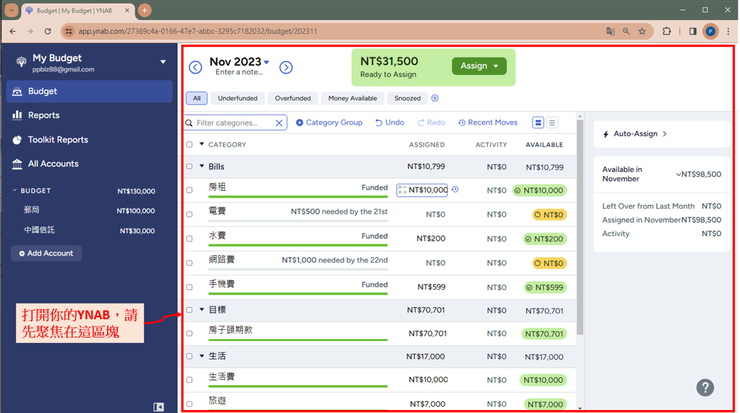The height and width of the screenshot is (413, 740).
Task: Select the Overfunded filter tab
Action: [x=293, y=98]
